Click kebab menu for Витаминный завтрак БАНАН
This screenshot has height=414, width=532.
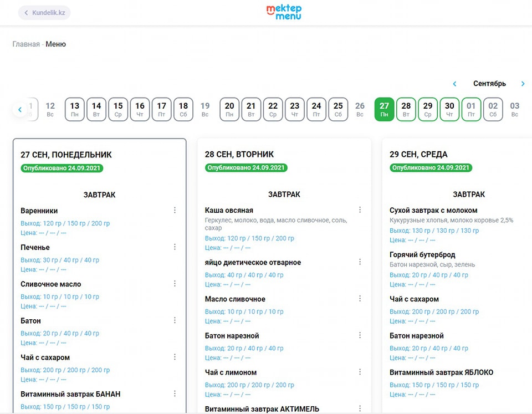(x=175, y=393)
